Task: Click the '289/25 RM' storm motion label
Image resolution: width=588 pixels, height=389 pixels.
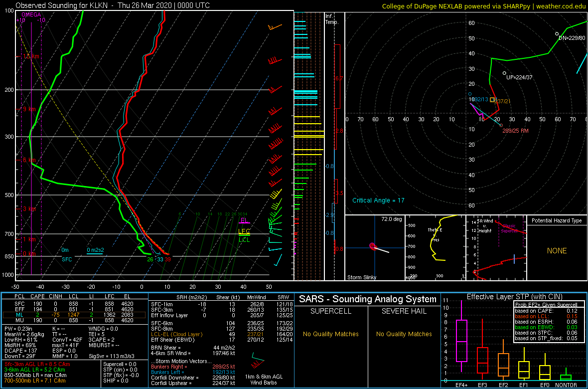Action: click(x=516, y=132)
